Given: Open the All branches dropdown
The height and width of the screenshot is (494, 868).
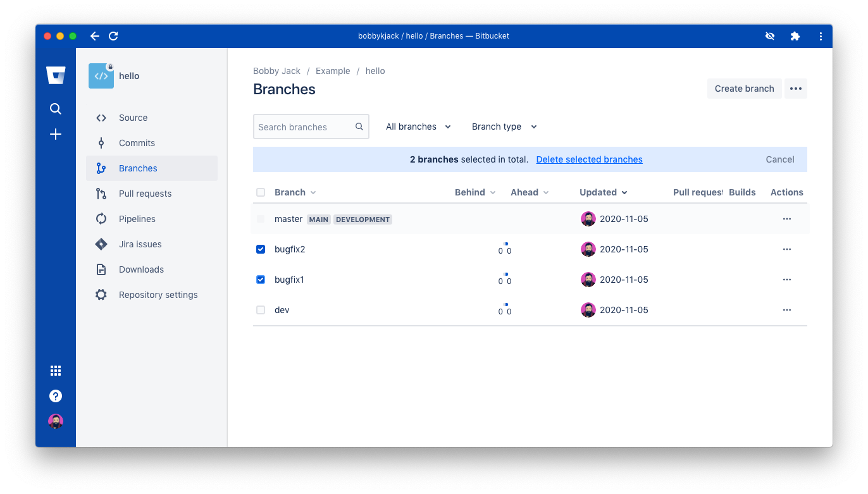Looking at the screenshot, I should [x=418, y=127].
